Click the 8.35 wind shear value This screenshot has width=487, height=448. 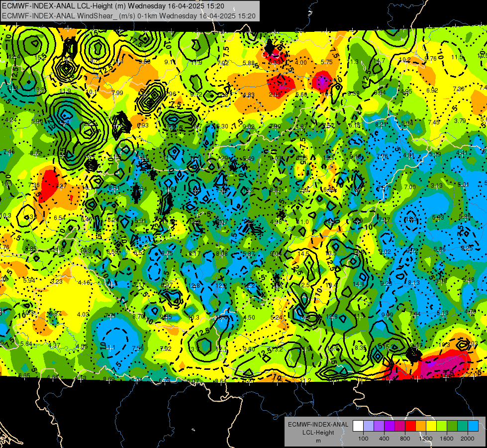point(360,347)
